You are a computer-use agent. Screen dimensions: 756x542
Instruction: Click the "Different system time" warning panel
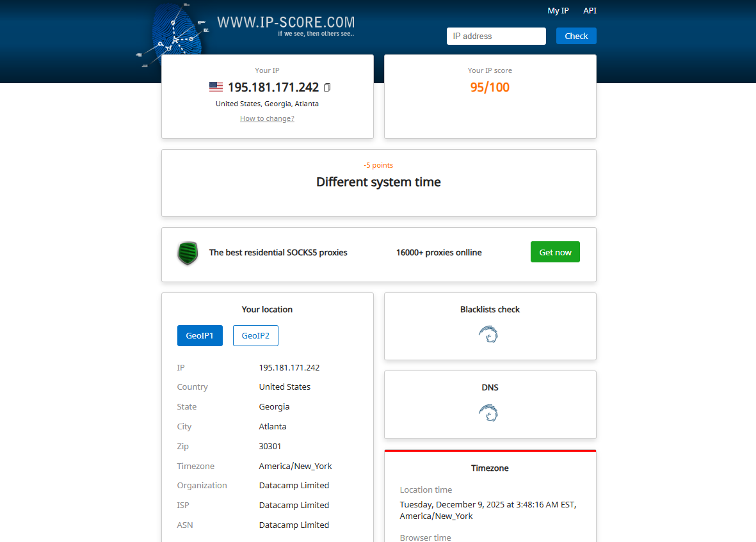click(378, 182)
